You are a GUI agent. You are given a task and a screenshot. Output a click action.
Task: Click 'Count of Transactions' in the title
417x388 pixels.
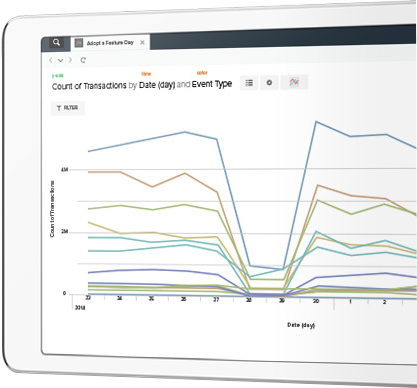pos(89,86)
